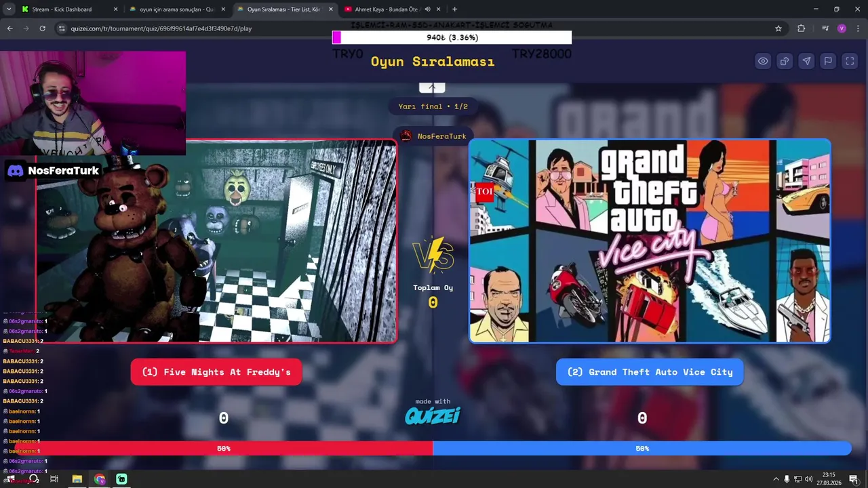The width and height of the screenshot is (868, 488).
Task: Open the media control icon in browser toolbar
Action: coord(825,28)
